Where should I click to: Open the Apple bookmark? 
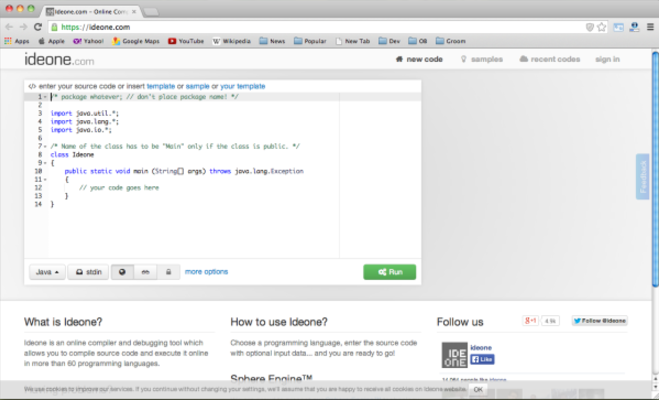[52, 41]
